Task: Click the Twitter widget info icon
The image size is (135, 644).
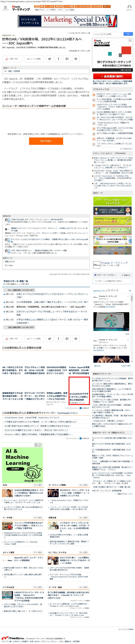Action: [130, 290]
